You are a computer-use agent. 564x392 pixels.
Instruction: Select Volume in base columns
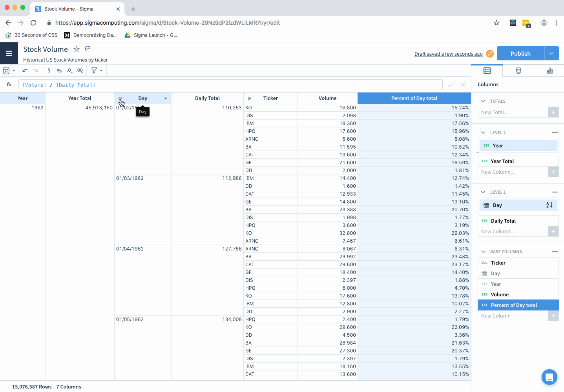click(518, 294)
